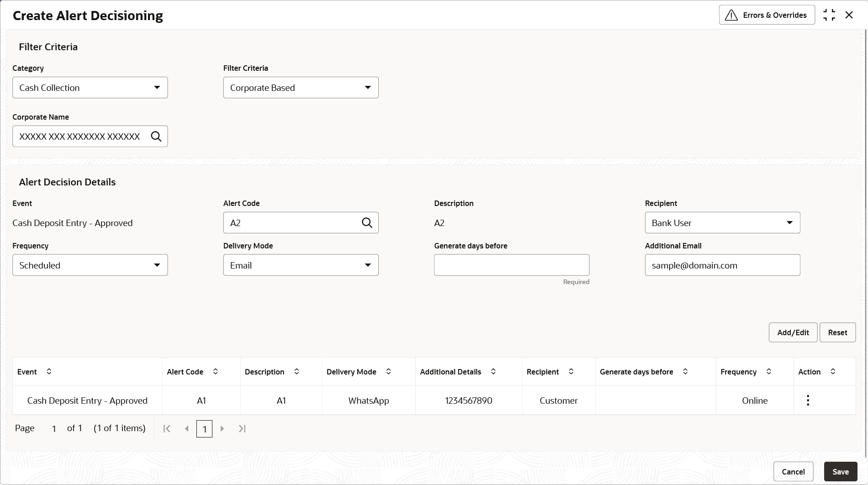The image size is (868, 485).
Task: Go to the last page of results
Action: 242,428
